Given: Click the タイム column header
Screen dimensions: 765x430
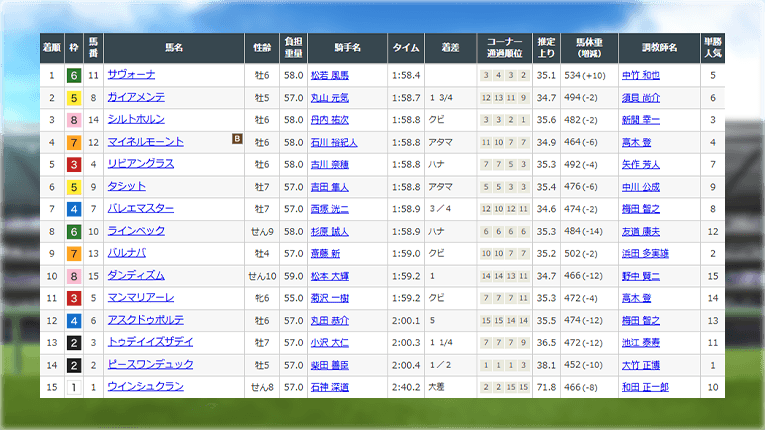Looking at the screenshot, I should click(x=405, y=47).
